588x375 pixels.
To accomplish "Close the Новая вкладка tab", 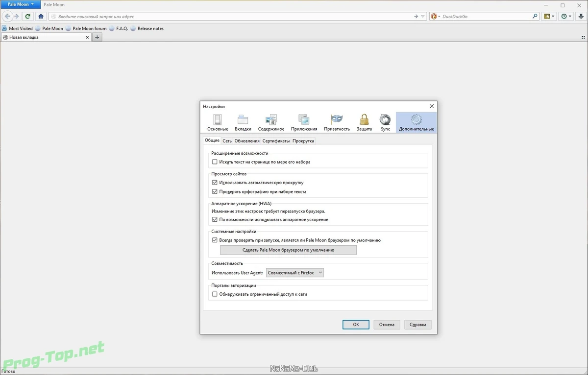I will coord(87,37).
